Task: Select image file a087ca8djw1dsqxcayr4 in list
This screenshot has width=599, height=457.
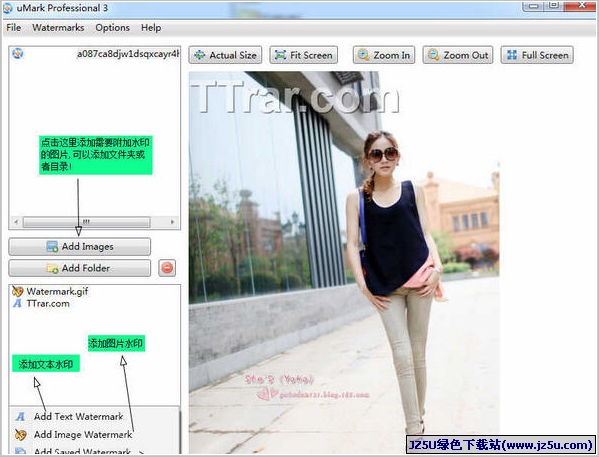Action: coord(128,54)
